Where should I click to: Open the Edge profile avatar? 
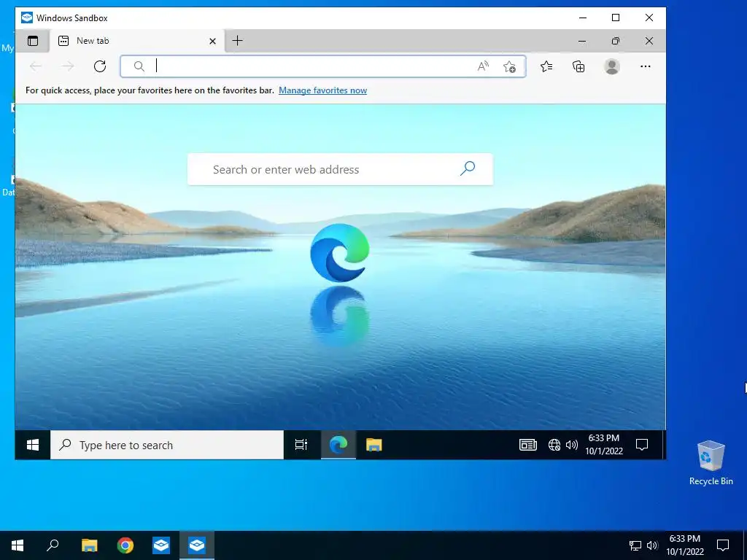[x=612, y=66]
